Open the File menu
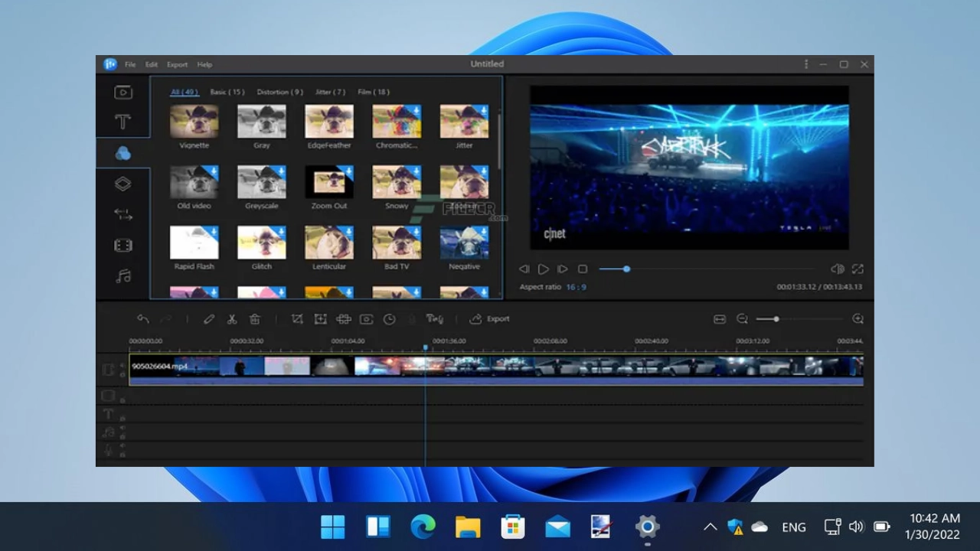980x551 pixels. [x=130, y=65]
